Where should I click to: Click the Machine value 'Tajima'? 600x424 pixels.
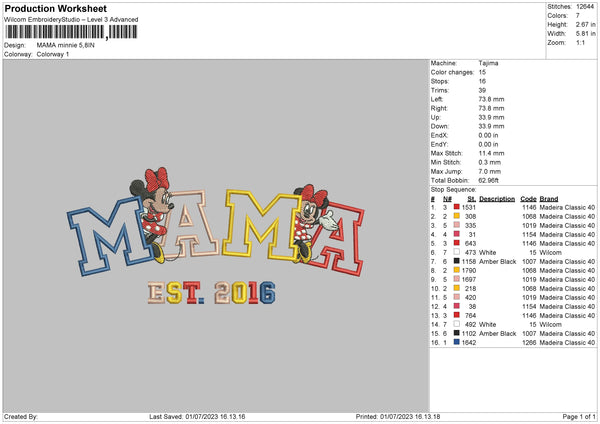(x=488, y=63)
